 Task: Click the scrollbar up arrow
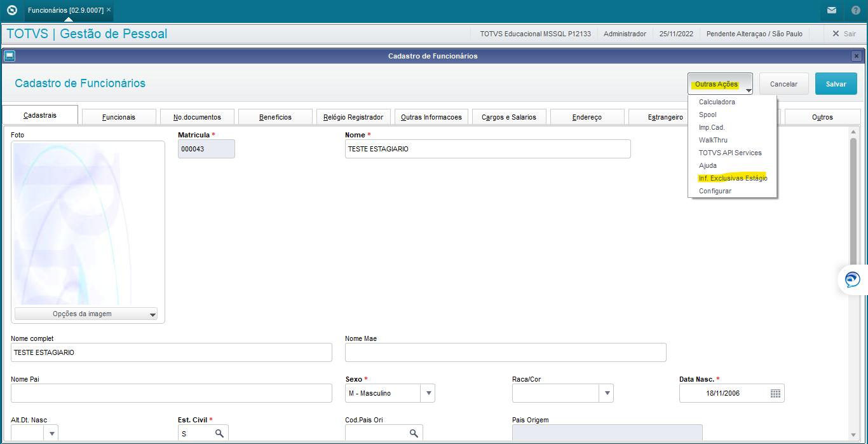tap(854, 132)
